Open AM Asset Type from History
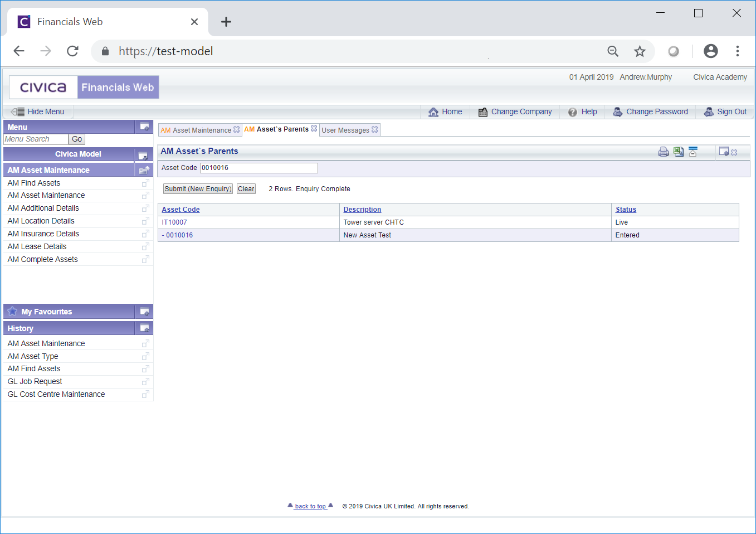The image size is (756, 534). pyautogui.click(x=33, y=356)
